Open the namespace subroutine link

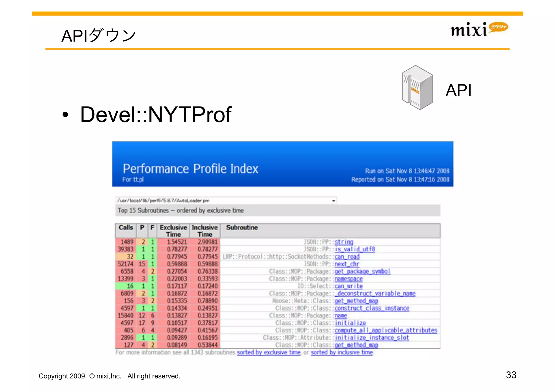[x=348, y=279]
